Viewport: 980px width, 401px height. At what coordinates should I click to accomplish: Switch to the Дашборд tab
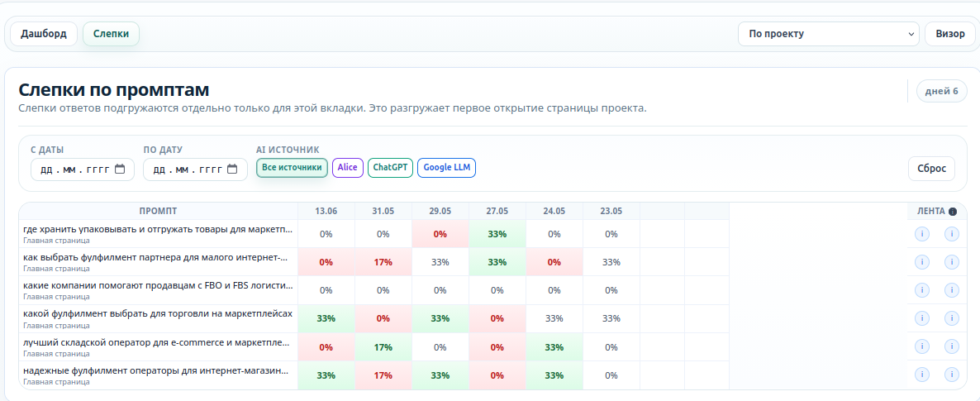(44, 34)
